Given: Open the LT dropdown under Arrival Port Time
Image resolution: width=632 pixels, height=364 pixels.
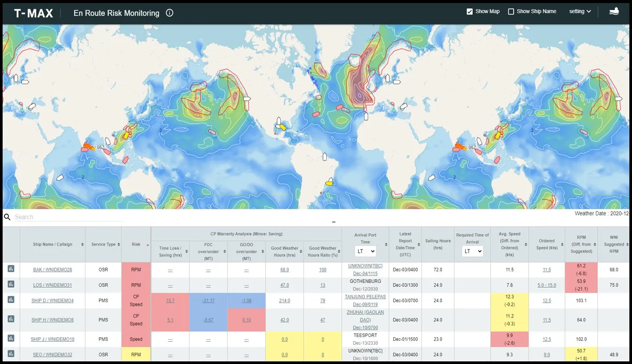Looking at the screenshot, I should [366, 251].
